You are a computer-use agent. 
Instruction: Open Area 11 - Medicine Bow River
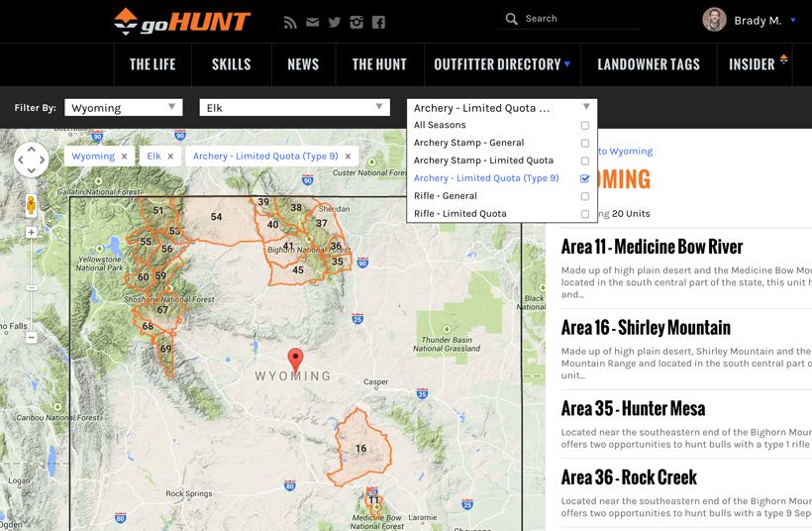click(652, 247)
